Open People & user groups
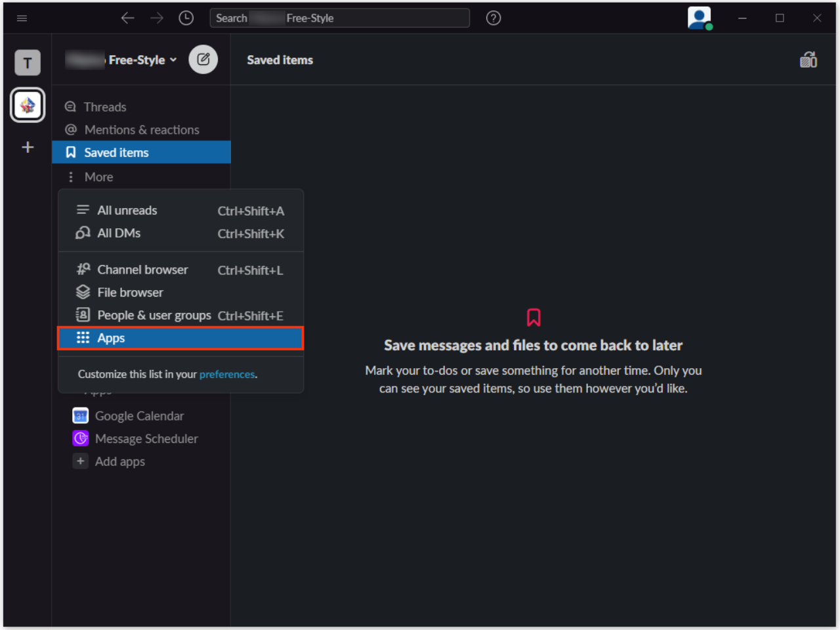This screenshot has width=840, height=630. coord(154,315)
